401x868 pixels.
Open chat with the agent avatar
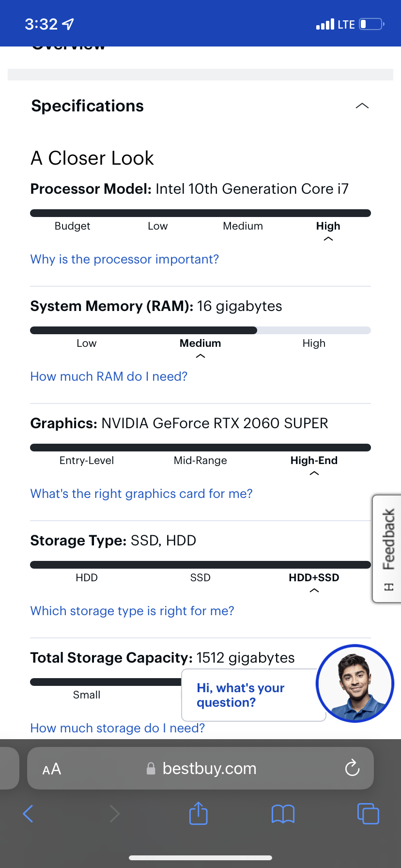coord(355,683)
